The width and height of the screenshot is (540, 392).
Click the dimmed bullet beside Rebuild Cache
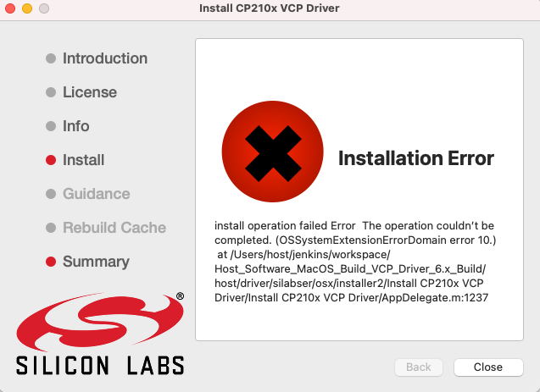click(51, 228)
